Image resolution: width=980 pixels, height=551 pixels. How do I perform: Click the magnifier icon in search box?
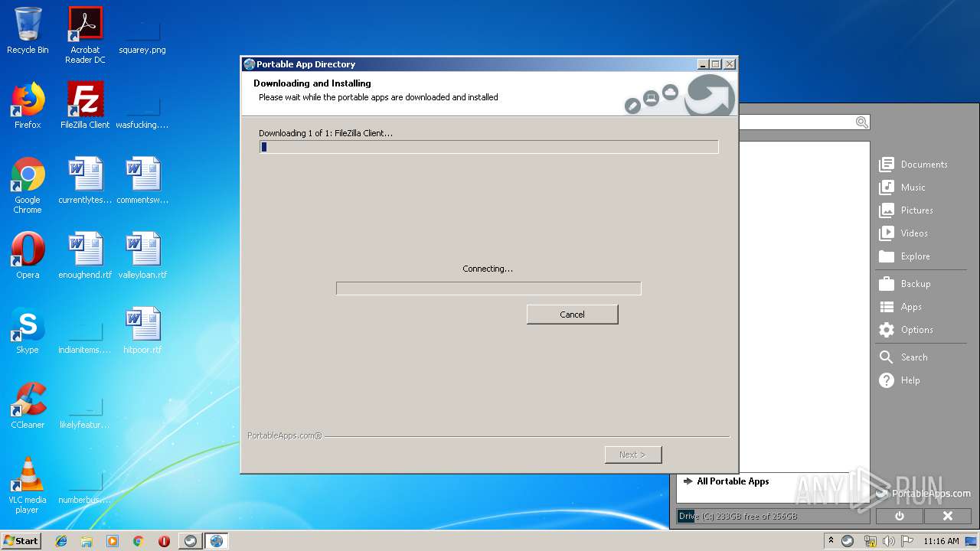861,122
